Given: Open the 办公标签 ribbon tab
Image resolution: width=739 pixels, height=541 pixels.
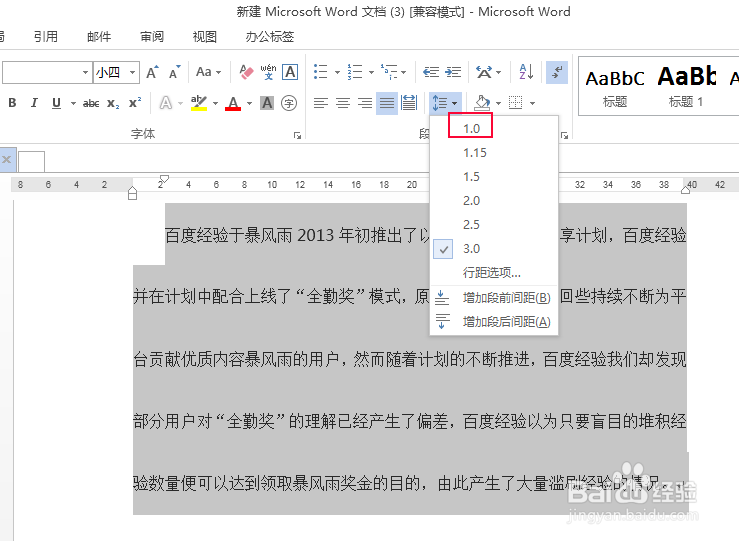Looking at the screenshot, I should (x=270, y=36).
